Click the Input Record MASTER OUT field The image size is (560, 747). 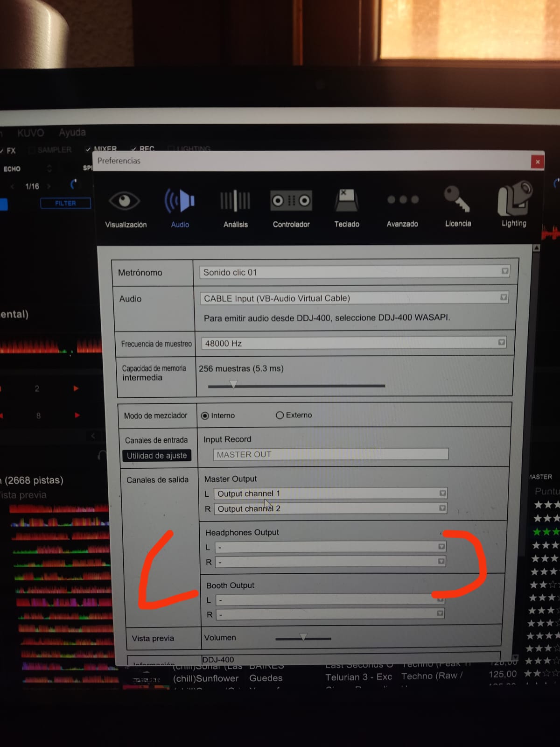click(x=331, y=454)
